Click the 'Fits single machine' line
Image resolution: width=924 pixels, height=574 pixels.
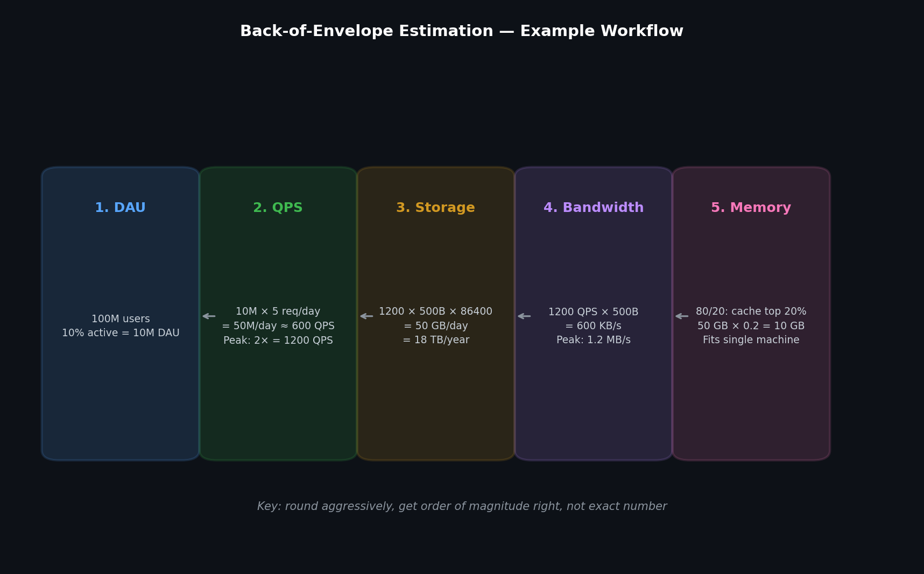[x=751, y=340]
